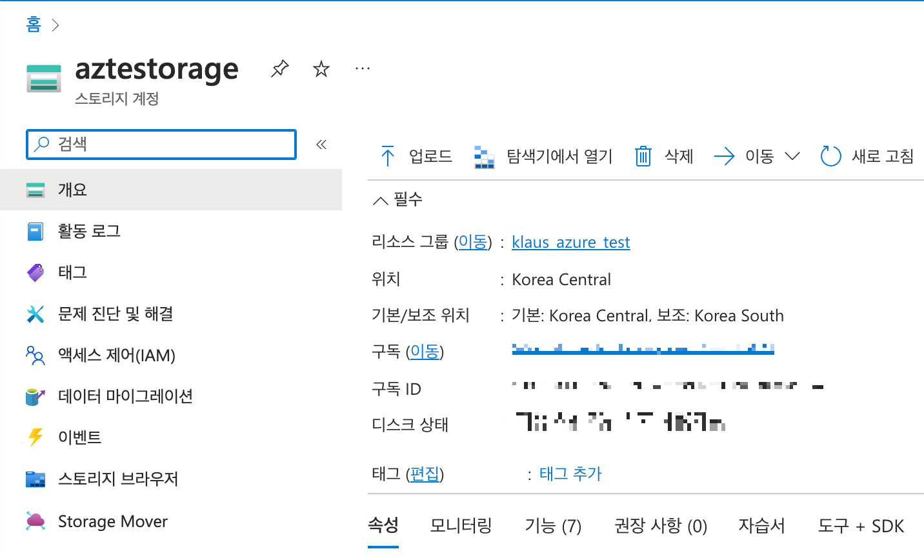
Task: Click the lightning bolt 이벤트 icon
Action: click(x=35, y=437)
